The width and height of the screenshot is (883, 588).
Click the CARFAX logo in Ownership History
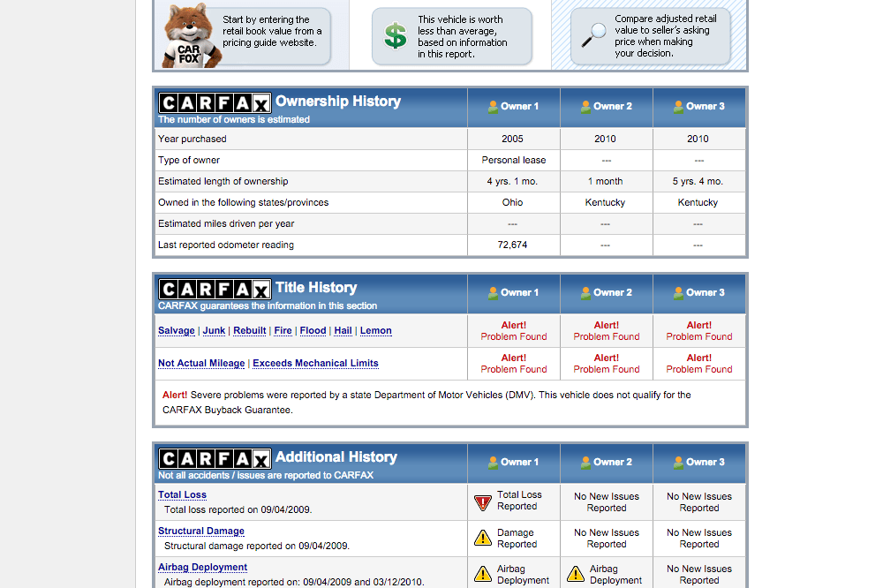[215, 103]
